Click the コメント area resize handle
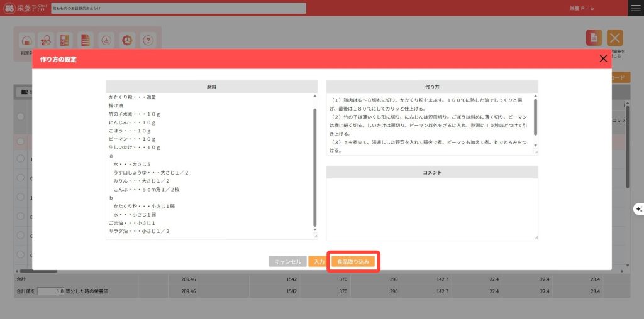644x319 pixels. [536, 237]
